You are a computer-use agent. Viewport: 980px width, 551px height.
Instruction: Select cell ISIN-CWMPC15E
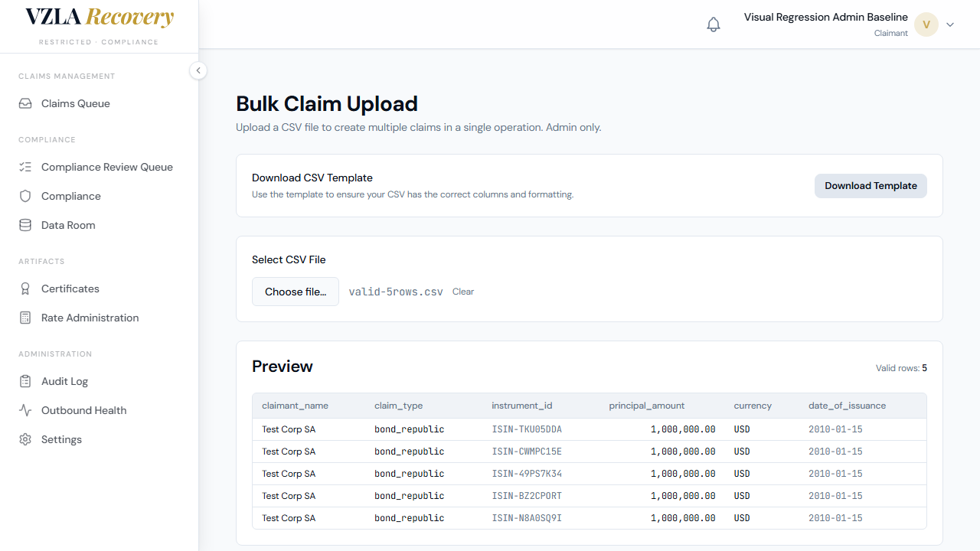pyautogui.click(x=527, y=452)
